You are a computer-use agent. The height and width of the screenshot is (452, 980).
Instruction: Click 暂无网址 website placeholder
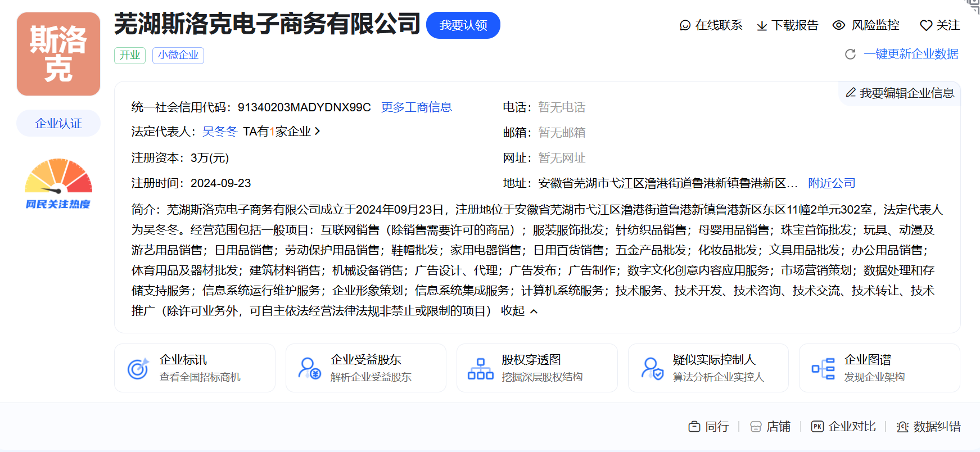562,157
